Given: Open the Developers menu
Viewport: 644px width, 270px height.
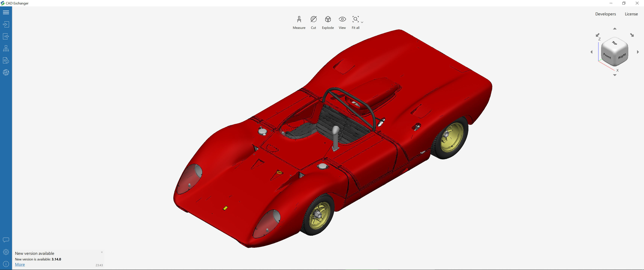Looking at the screenshot, I should [605, 14].
